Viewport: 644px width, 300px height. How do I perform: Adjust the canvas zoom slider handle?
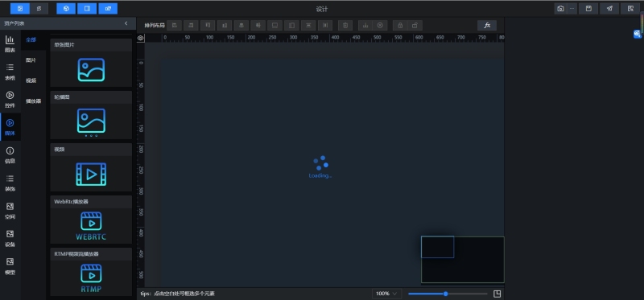click(x=446, y=294)
